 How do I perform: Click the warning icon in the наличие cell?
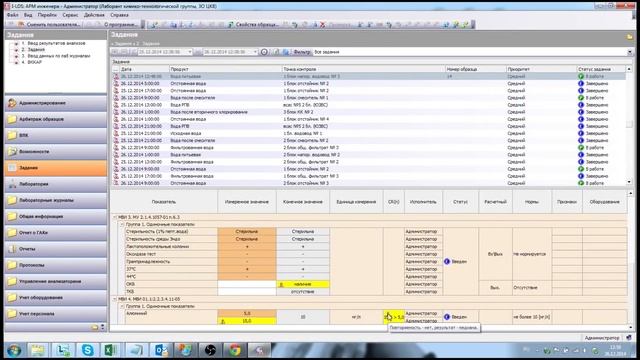pos(281,284)
